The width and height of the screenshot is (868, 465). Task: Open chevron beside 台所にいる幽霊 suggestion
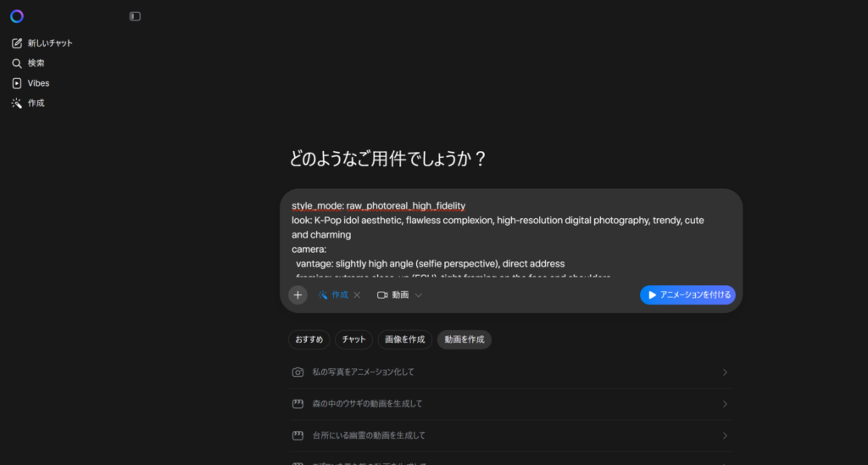pos(725,435)
